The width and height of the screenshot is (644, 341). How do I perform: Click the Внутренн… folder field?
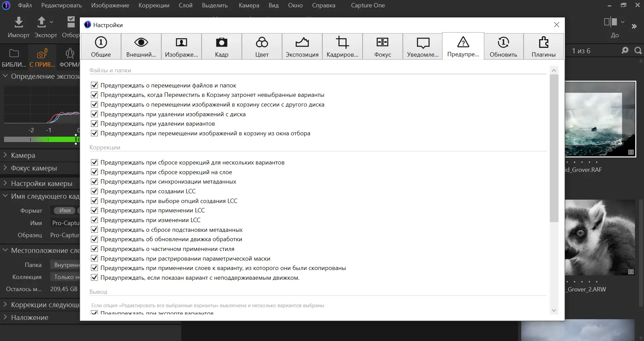tap(65, 265)
